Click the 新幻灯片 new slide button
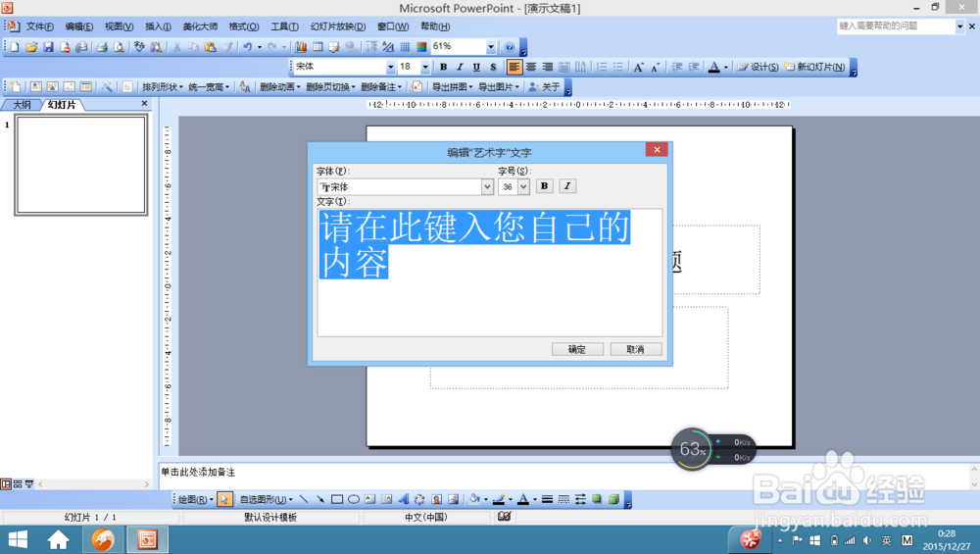This screenshot has width=980, height=554. coord(815,67)
